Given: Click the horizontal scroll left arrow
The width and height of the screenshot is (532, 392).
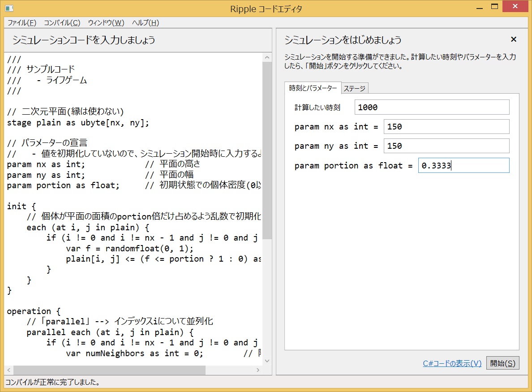Looking at the screenshot, I should 9,370.
